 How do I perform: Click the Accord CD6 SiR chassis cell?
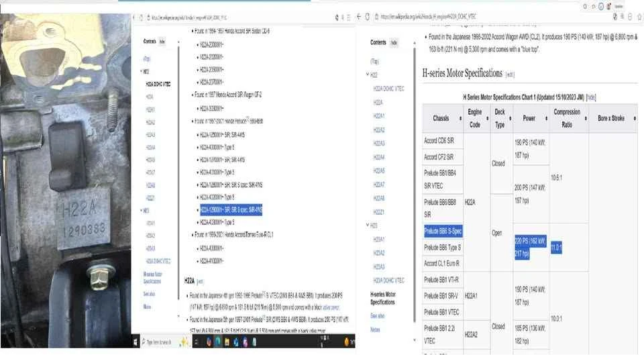pos(443,140)
